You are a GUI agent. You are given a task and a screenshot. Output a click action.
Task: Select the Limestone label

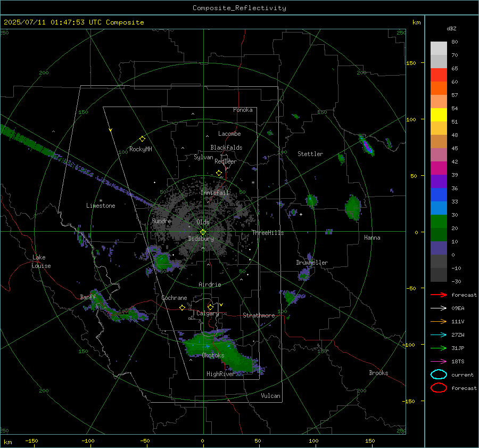(101, 206)
